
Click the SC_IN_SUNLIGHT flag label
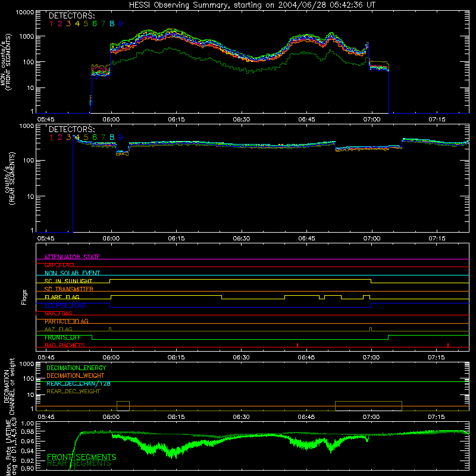point(68,281)
